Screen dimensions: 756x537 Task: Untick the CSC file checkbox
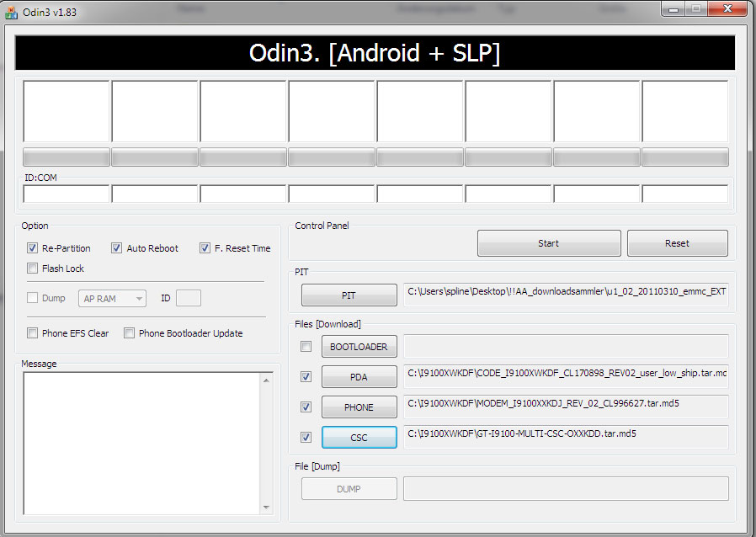tap(306, 438)
